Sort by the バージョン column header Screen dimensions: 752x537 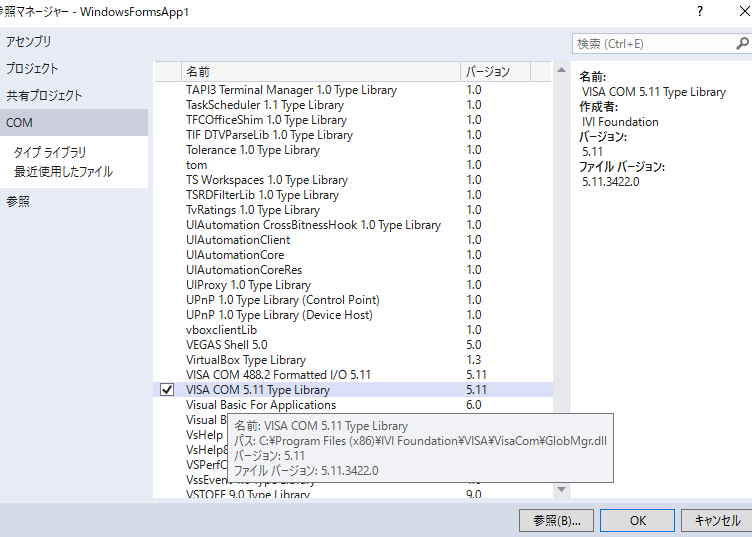tap(495, 71)
